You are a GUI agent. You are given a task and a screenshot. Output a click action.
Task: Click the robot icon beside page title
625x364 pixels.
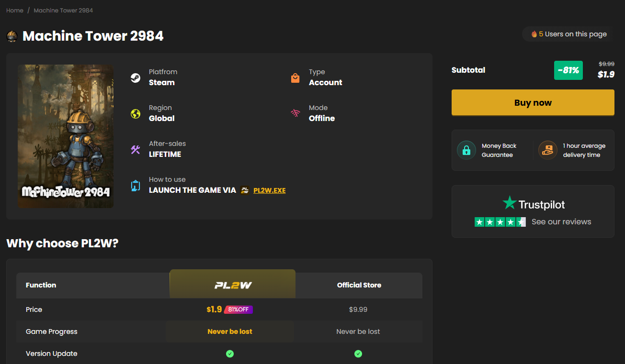tap(12, 36)
